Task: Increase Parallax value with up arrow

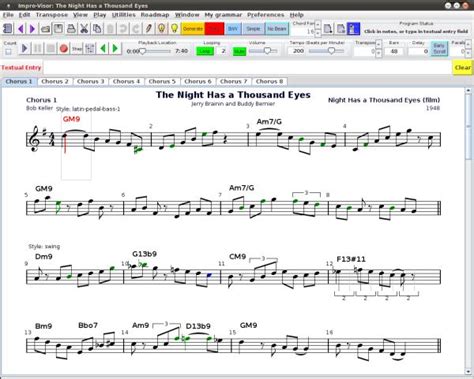Action: [x=468, y=44]
